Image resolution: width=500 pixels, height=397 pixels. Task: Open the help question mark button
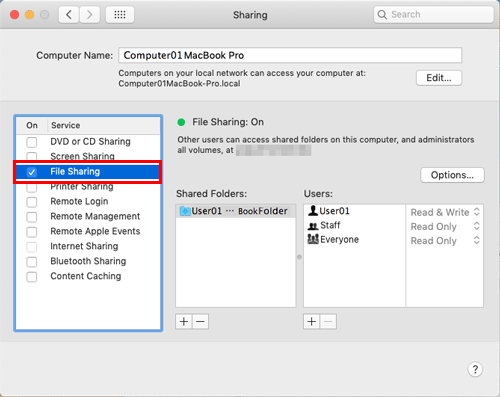click(475, 369)
